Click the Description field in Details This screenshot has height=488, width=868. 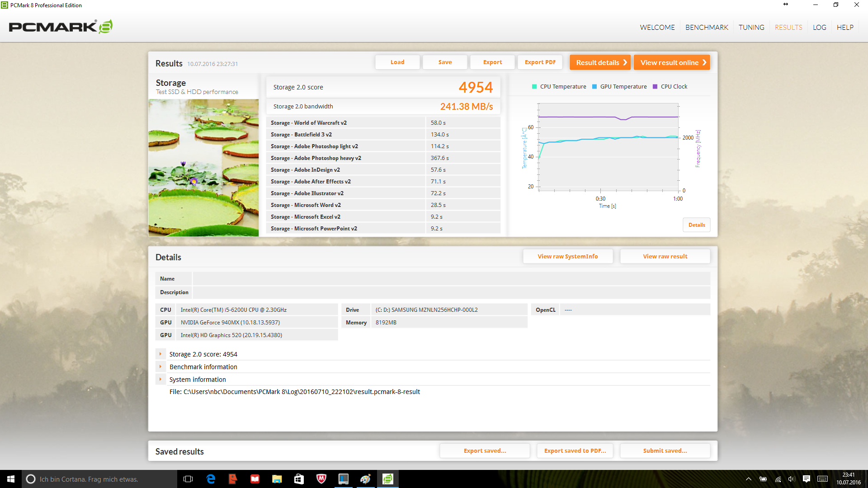[451, 292]
